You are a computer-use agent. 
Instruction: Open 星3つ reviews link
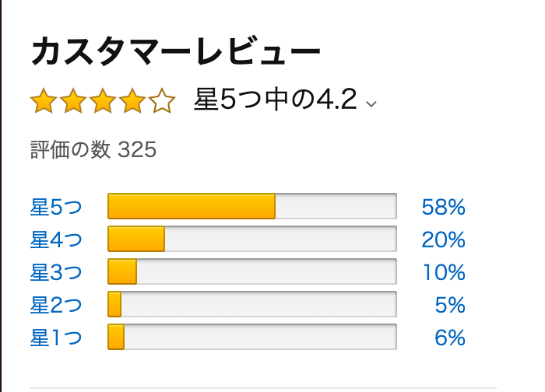click(56, 272)
